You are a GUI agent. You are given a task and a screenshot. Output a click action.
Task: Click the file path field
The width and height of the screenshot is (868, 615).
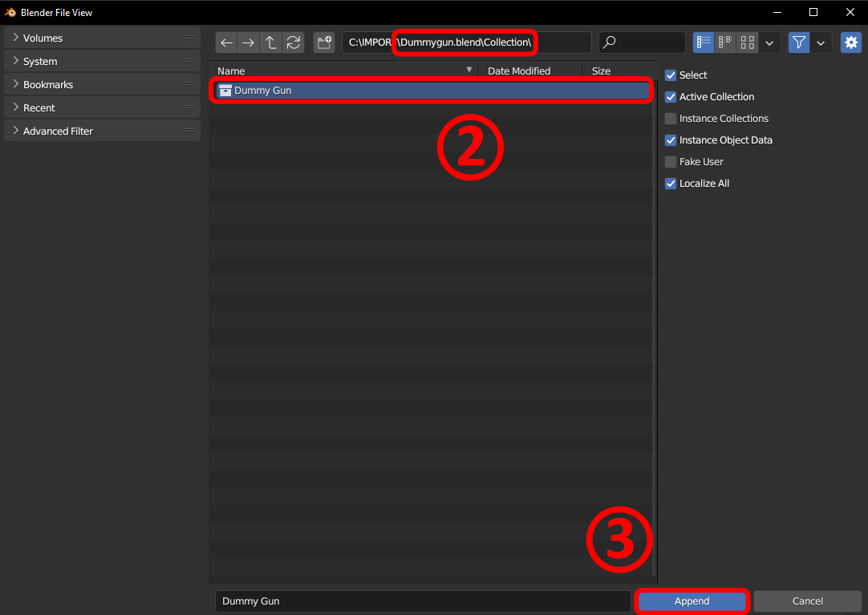[x=466, y=42]
